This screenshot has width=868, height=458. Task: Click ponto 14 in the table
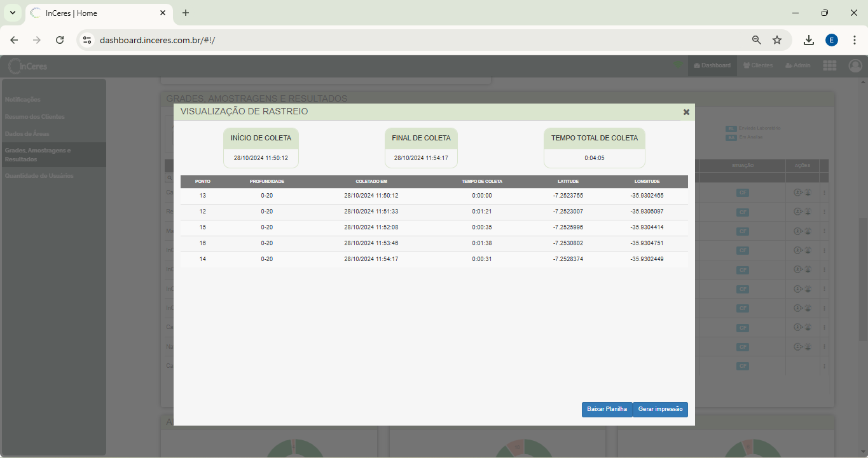(203, 259)
